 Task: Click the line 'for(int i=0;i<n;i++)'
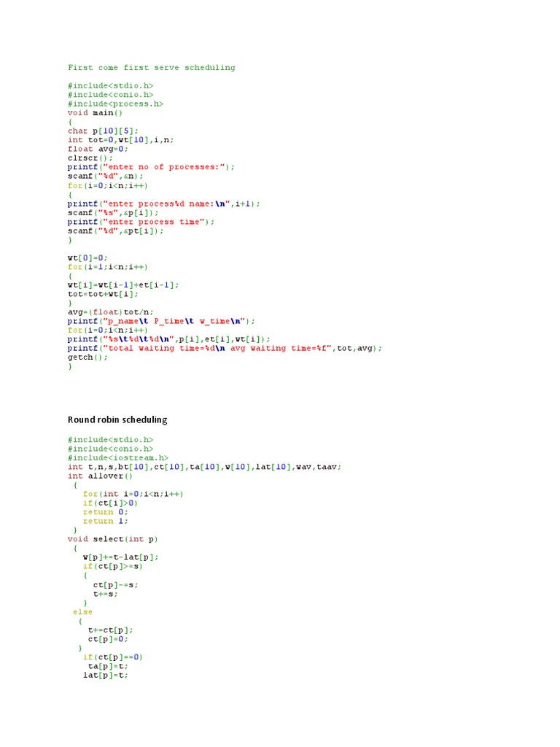point(133,494)
